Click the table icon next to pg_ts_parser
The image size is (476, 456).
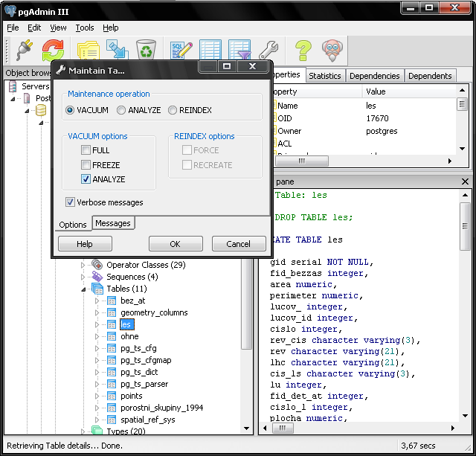(x=112, y=384)
